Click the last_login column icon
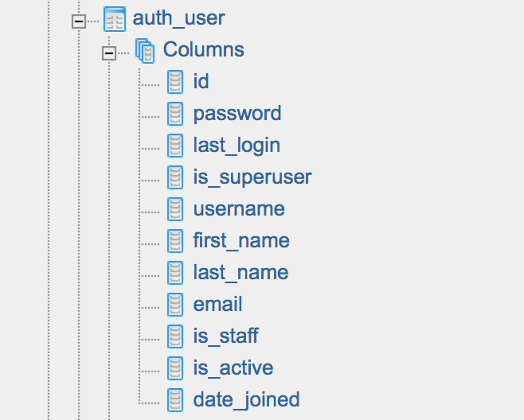This screenshot has height=420, width=524. click(x=175, y=146)
